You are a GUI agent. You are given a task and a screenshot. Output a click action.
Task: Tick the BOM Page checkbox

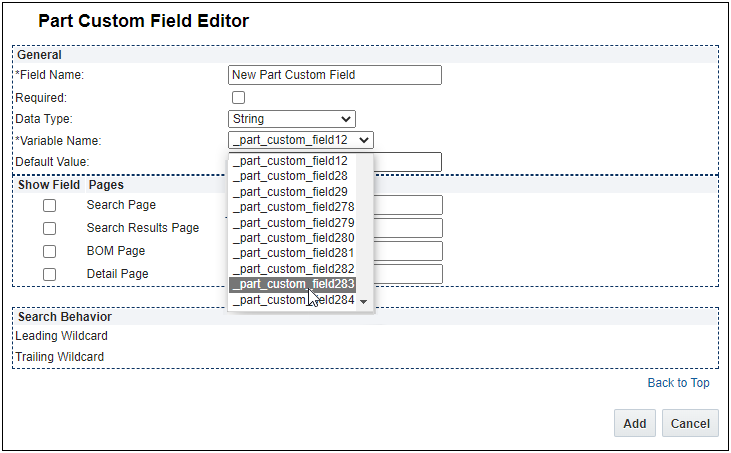(x=49, y=252)
